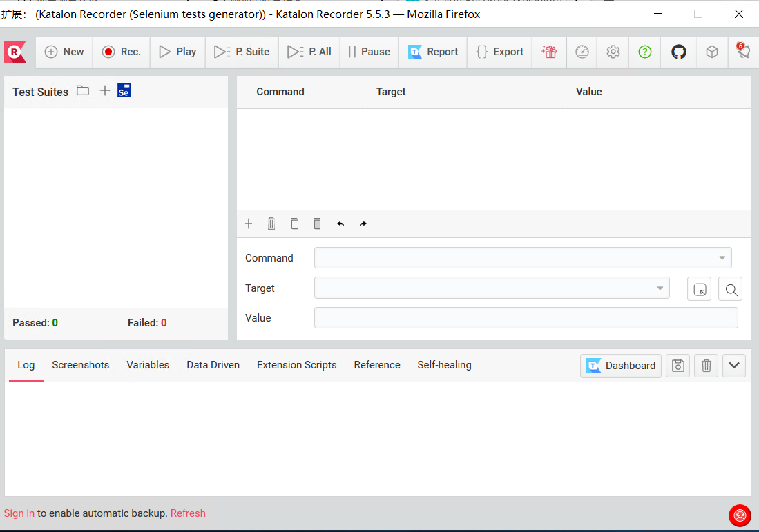Start recording with the Rec. button
759x532 pixels.
[122, 52]
